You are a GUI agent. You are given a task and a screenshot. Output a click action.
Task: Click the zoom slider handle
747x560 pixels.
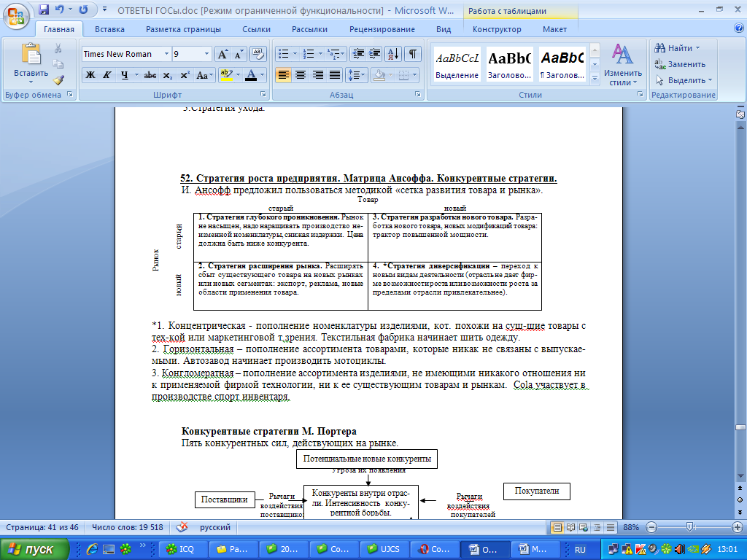(689, 527)
